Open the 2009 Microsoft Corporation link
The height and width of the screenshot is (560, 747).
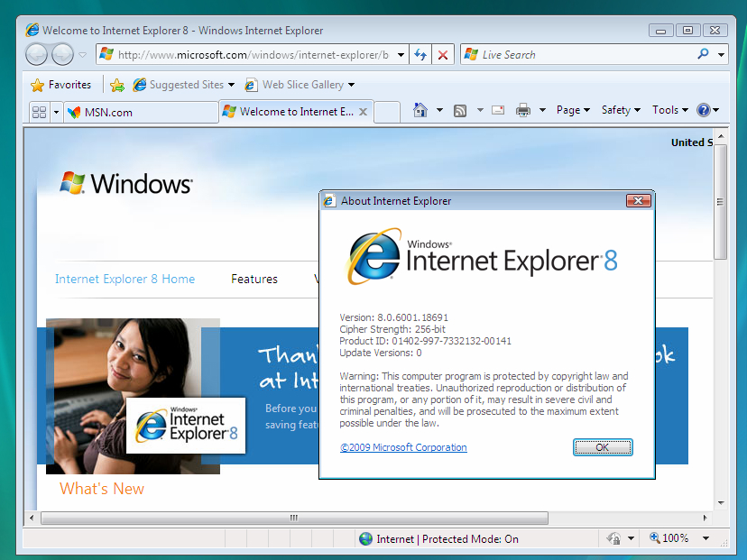403,446
